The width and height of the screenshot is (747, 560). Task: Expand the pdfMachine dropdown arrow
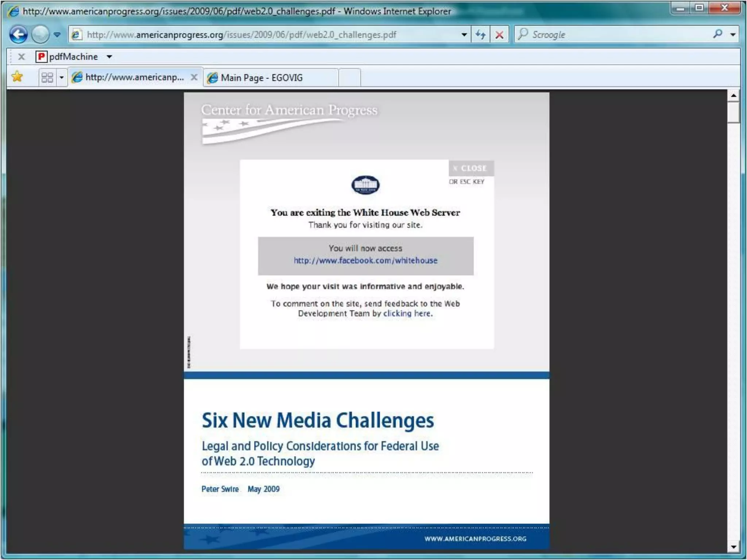[109, 57]
